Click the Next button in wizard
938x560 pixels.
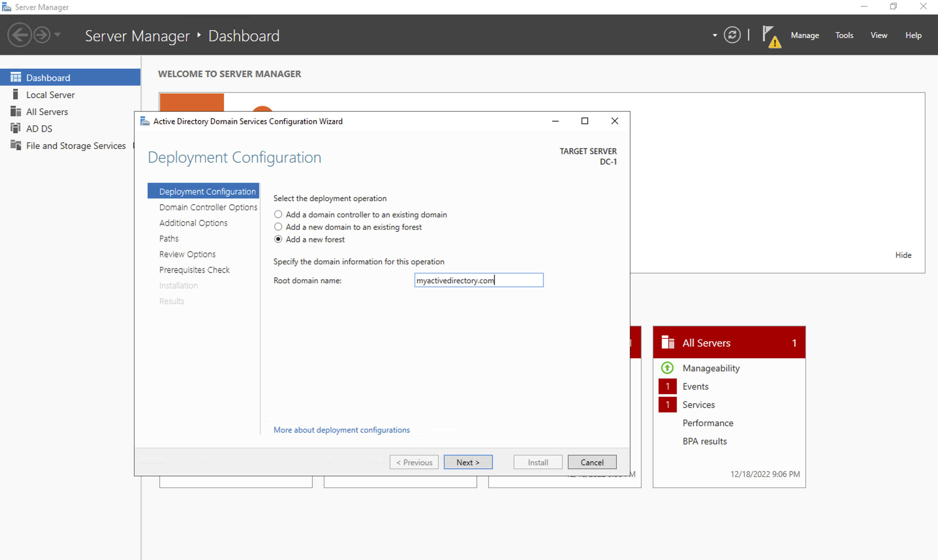(468, 462)
